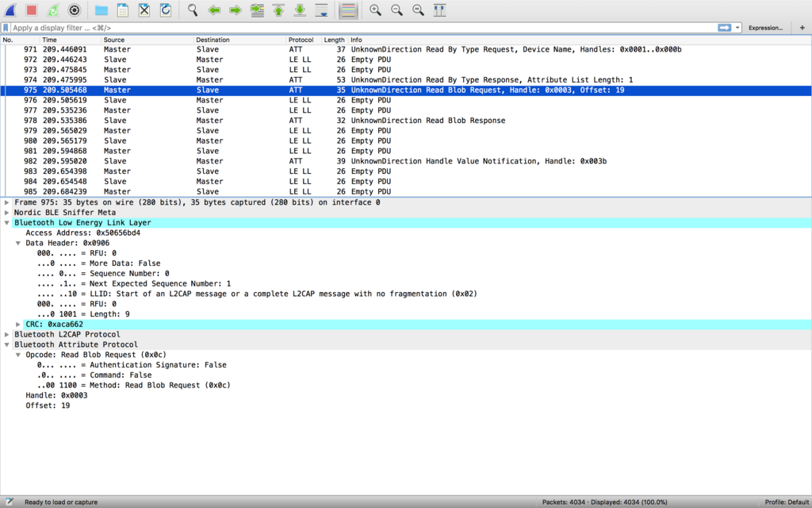The width and height of the screenshot is (812, 508).
Task: Collapse Bluetooth Low Energy Link Layer node
Action: (x=6, y=223)
